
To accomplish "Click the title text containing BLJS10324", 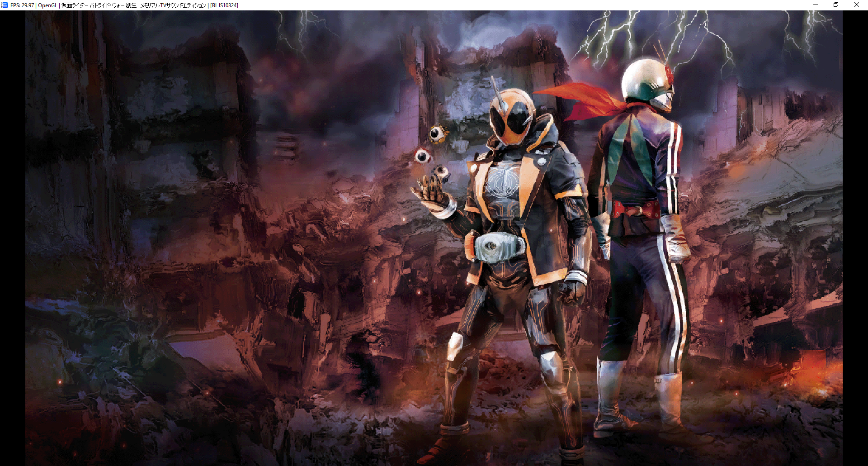I will (x=124, y=5).
